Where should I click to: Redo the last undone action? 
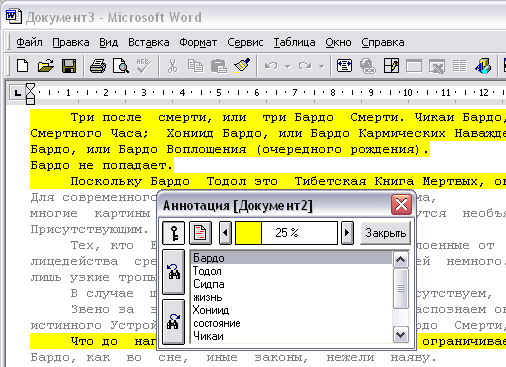click(305, 66)
